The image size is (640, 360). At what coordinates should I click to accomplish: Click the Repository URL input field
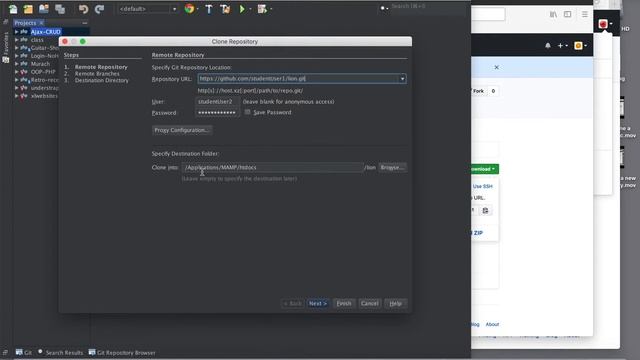298,78
